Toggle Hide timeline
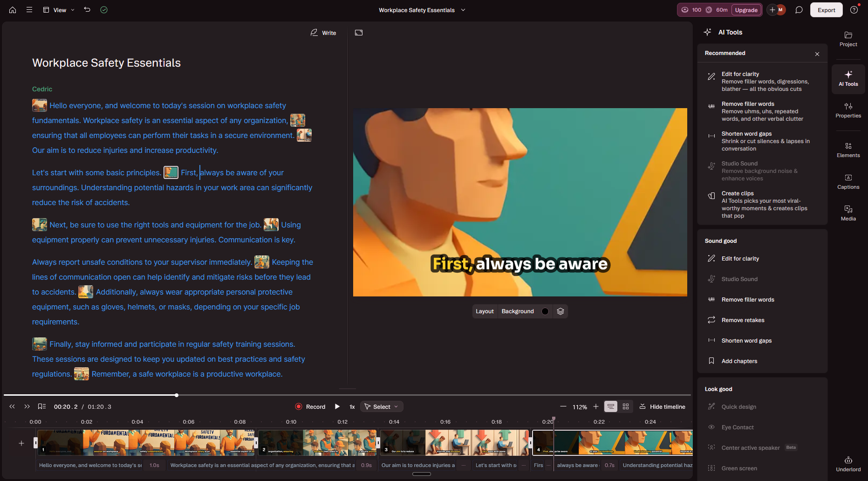Screen dimensions: 868x481 click(662, 406)
